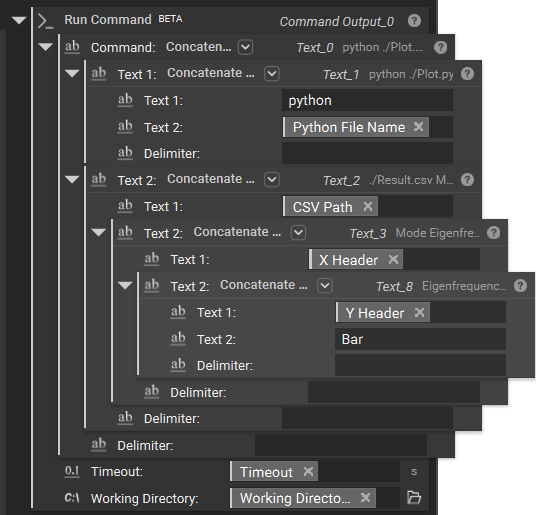
Task: Click the Run Command terminal icon
Action: coord(45,21)
